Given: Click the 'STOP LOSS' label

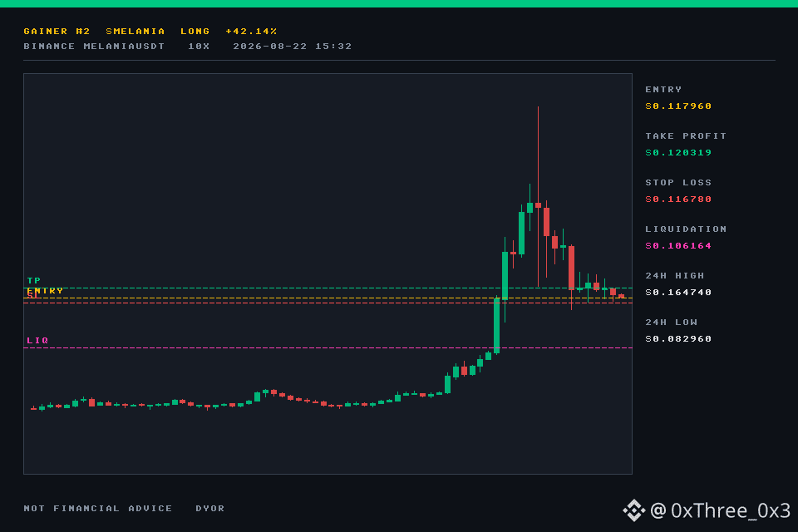Looking at the screenshot, I should [x=678, y=182].
